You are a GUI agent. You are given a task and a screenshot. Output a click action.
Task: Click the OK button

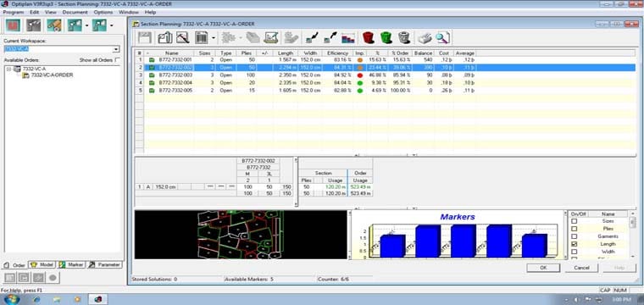(x=543, y=268)
